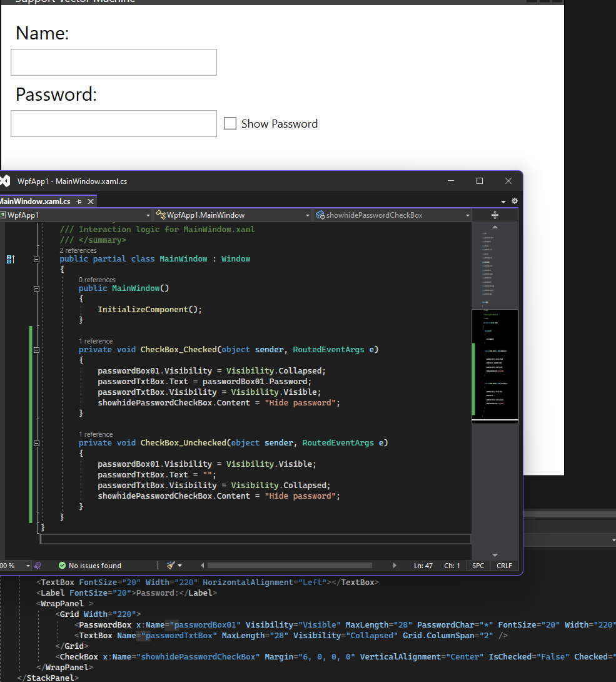Click the vertical scrollbar up arrow

pyautogui.click(x=495, y=227)
